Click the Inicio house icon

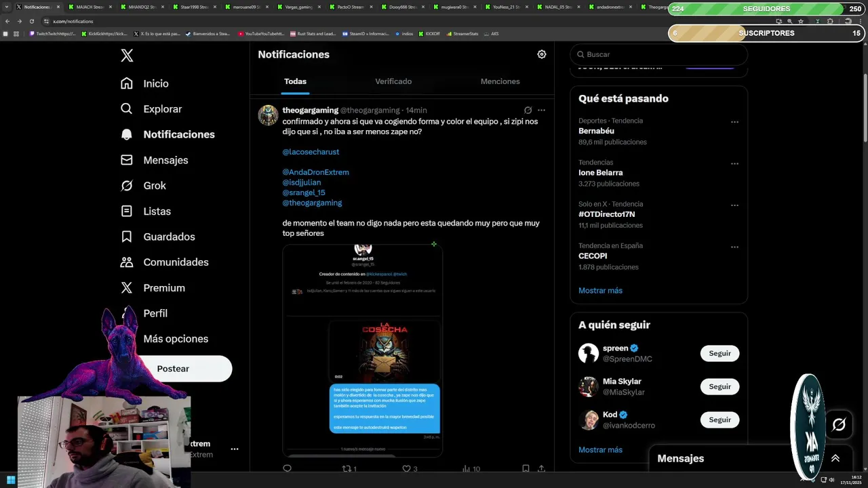(x=127, y=83)
